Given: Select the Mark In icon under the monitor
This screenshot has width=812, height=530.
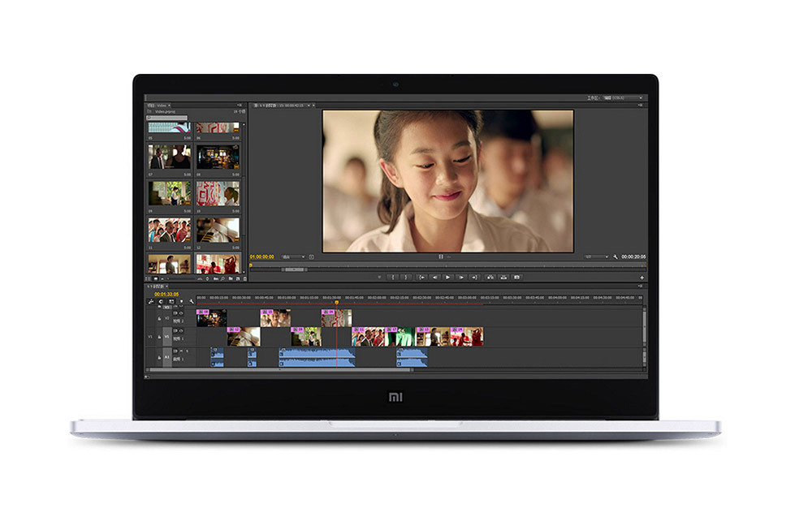Looking at the screenshot, I should coord(393,276).
